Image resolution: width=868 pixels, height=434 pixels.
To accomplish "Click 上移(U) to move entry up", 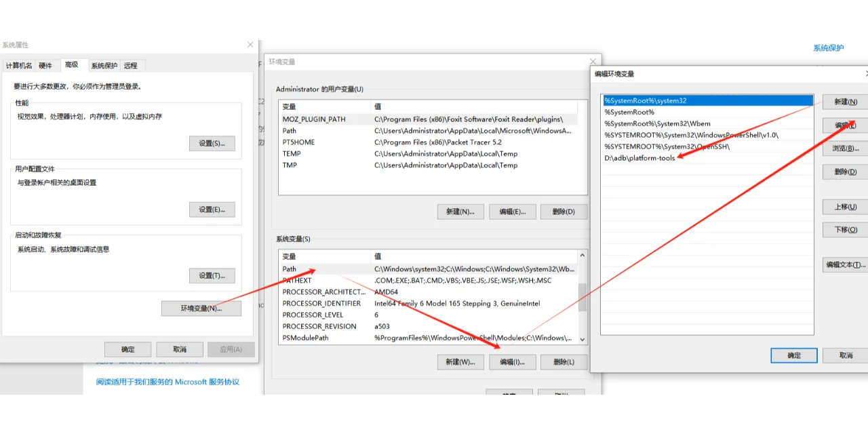I will 845,207.
